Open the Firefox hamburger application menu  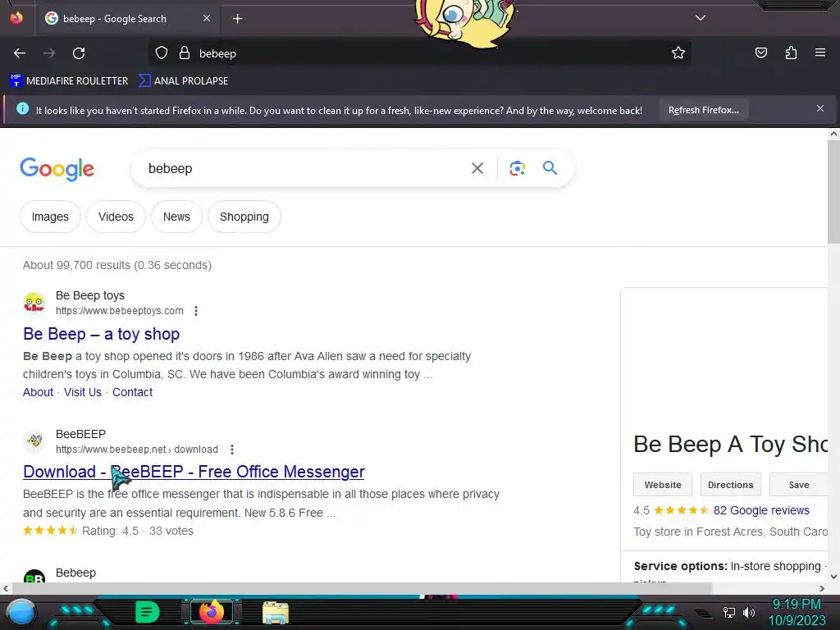[820, 52]
